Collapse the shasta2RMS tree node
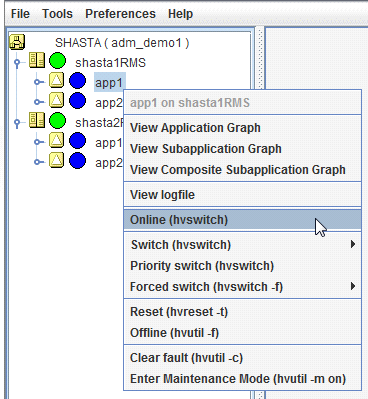Viewport: 368px width, 399px height. [17, 122]
